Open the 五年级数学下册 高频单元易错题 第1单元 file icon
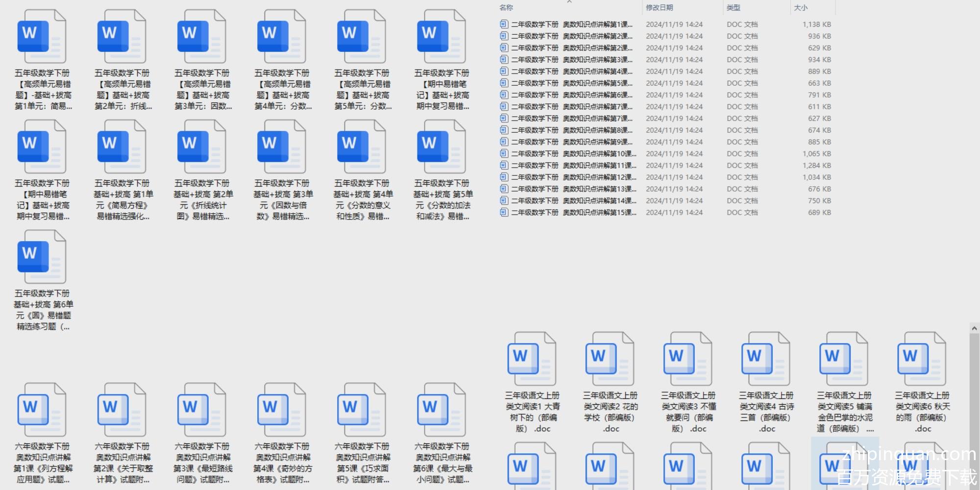 42,37
